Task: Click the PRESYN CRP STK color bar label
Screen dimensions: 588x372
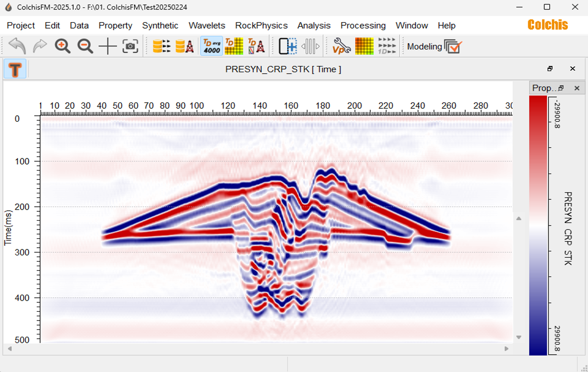Action: click(568, 229)
